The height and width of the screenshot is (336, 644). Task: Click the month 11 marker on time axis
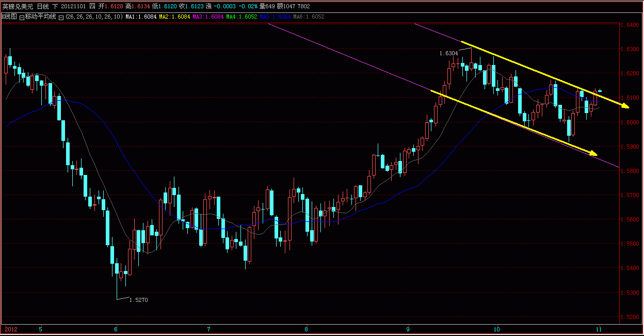tap(599, 329)
